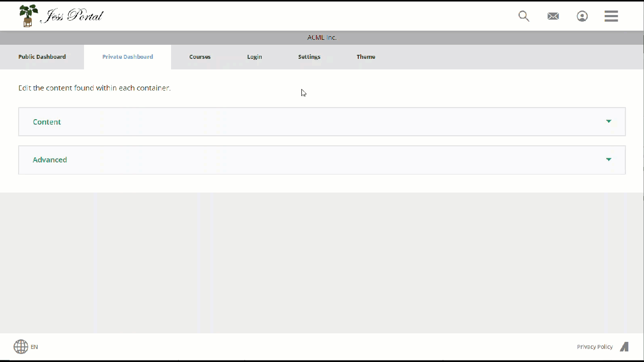Click the Jess Portal plant logo
Screen dimensions: 644x362
29,16
